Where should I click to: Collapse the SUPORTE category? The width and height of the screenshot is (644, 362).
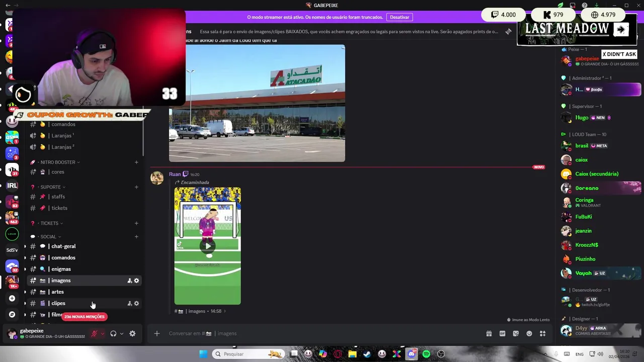50,187
